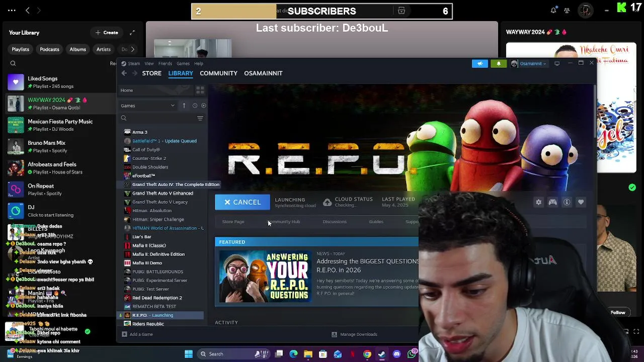Click the Steam taskbar icon
Viewport: 644px width, 362px height.
[382, 354]
